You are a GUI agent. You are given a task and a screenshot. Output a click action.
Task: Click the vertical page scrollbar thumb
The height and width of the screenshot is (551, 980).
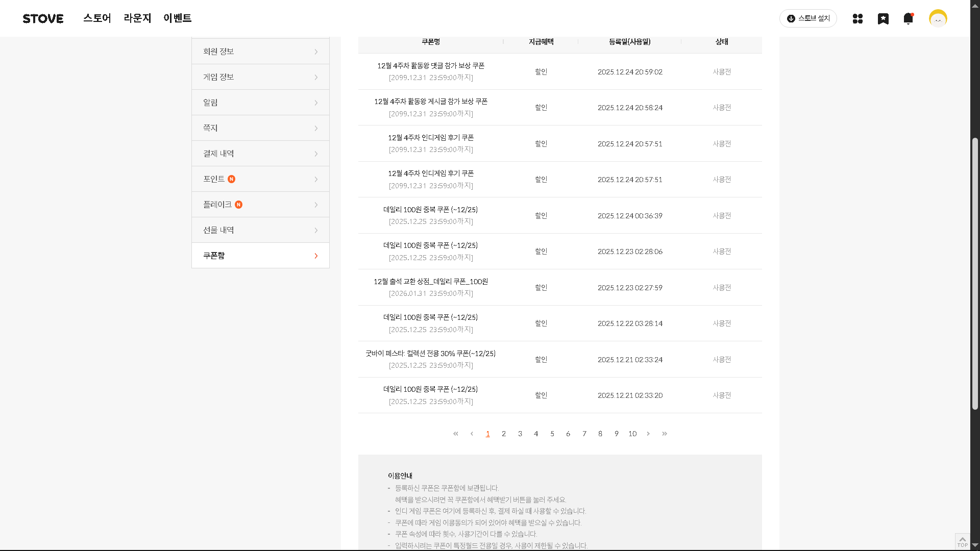pyautogui.click(x=975, y=273)
